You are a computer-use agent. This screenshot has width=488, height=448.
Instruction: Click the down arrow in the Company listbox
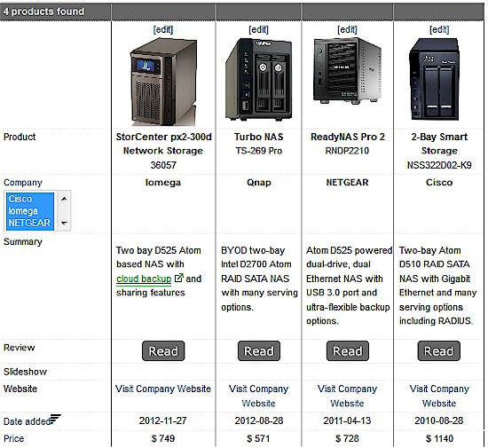(x=64, y=223)
